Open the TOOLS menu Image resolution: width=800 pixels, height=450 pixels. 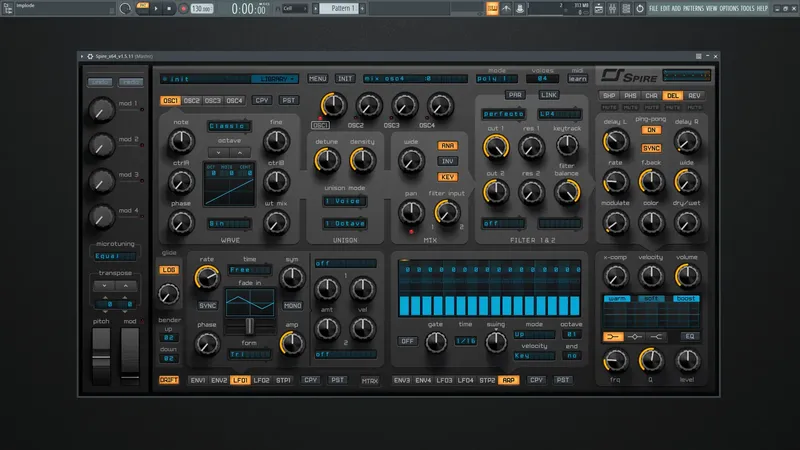[x=747, y=9]
